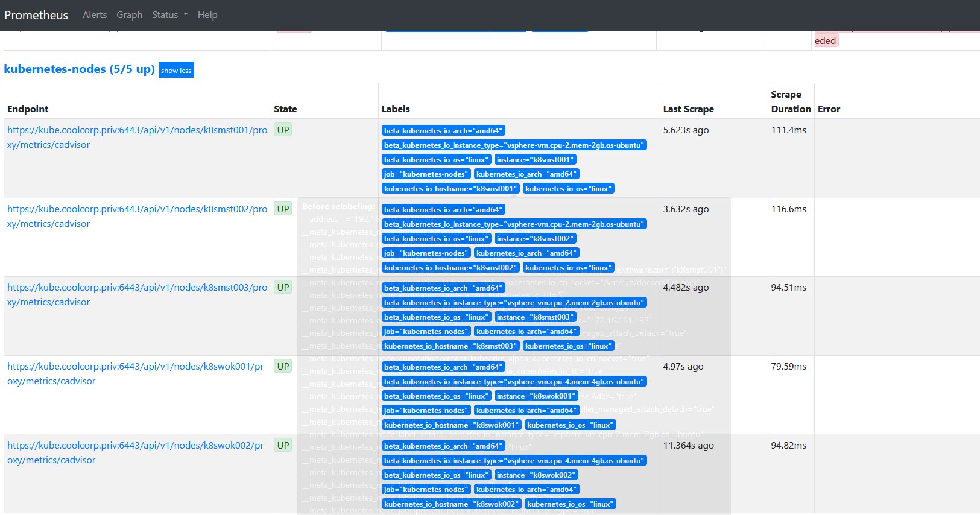The image size is (980, 515).
Task: Open the k8smst001 cadvisor endpoint link
Action: point(137,137)
